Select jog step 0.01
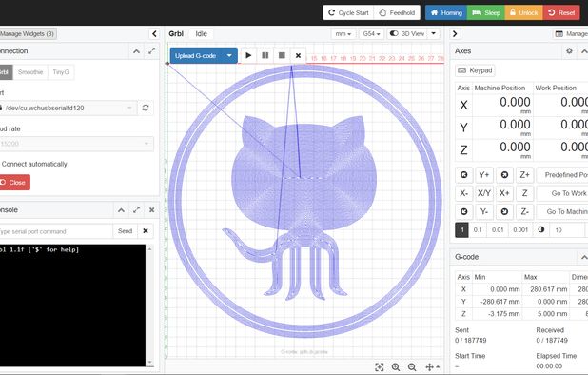The height and width of the screenshot is (375, 588). [498, 230]
